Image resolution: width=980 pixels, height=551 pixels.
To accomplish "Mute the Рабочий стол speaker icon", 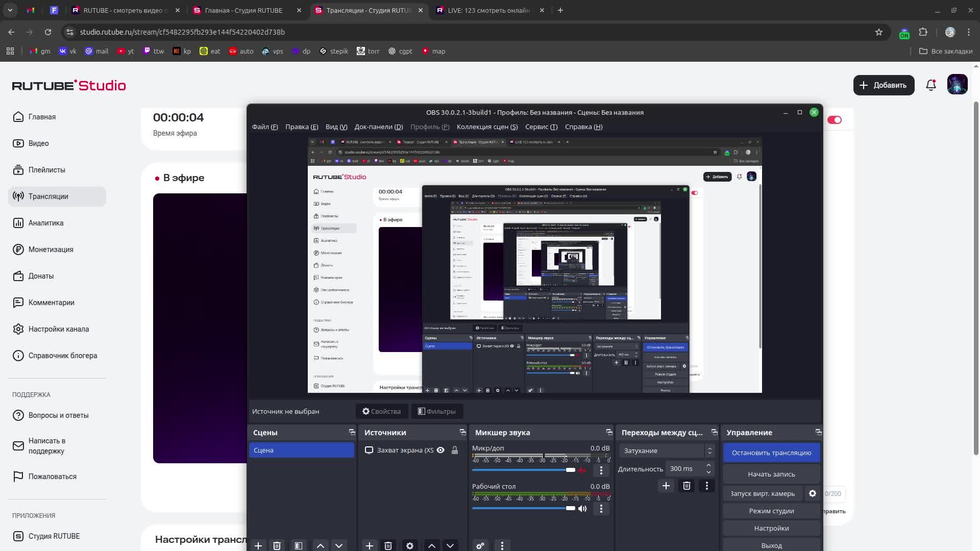I will point(582,508).
